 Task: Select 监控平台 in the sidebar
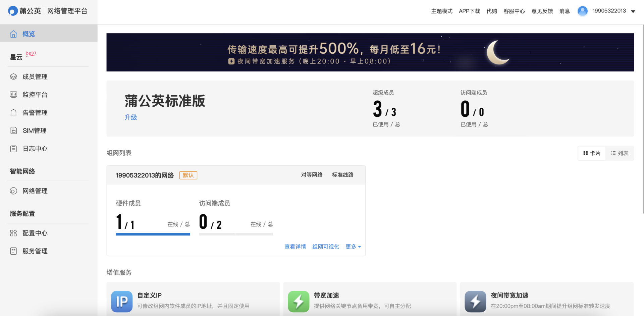35,95
